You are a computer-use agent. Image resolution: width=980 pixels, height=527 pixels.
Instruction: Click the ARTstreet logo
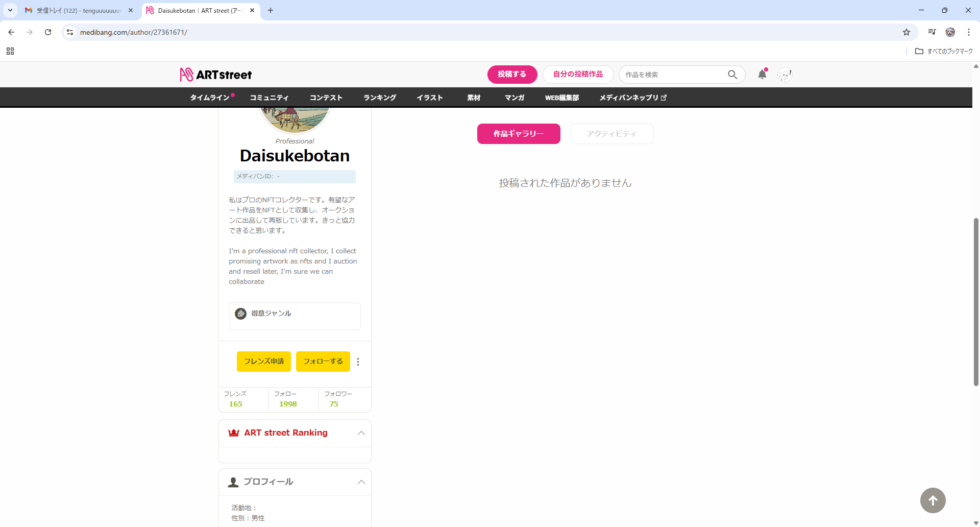click(216, 75)
